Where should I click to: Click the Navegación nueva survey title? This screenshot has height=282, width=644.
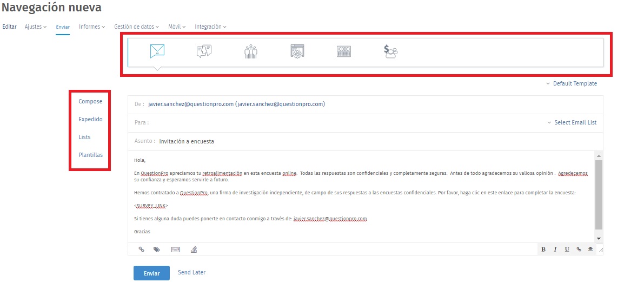coord(51,8)
